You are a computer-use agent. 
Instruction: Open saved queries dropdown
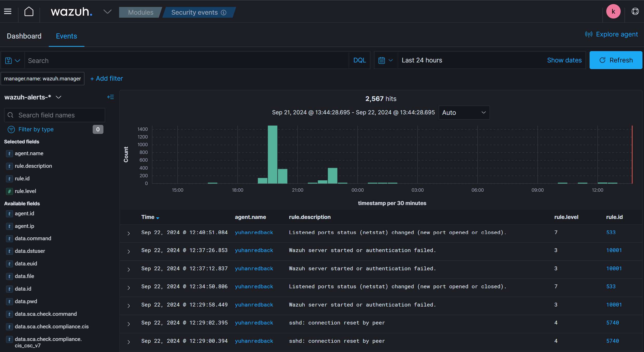pos(13,61)
